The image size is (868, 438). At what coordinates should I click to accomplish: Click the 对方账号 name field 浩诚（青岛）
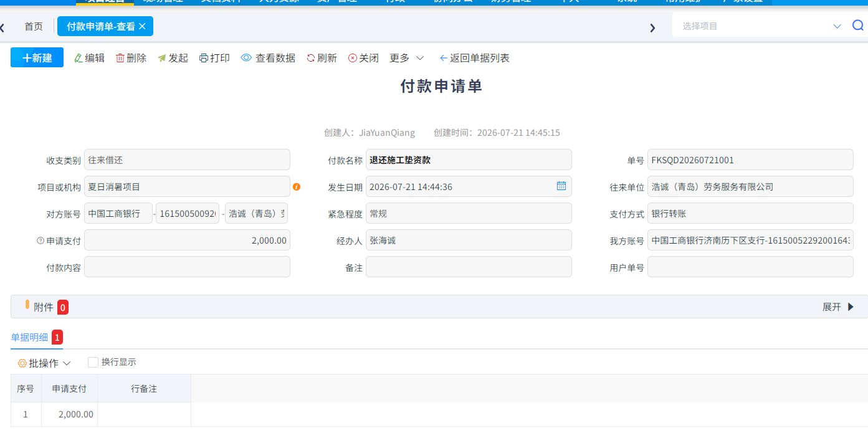(x=256, y=213)
